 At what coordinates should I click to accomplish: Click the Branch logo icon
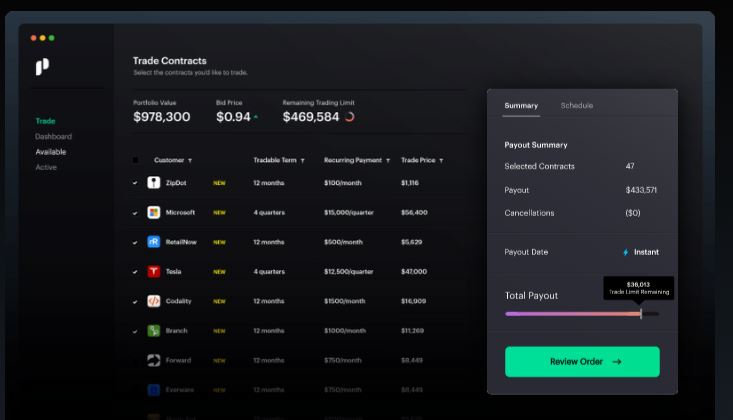pyautogui.click(x=154, y=331)
